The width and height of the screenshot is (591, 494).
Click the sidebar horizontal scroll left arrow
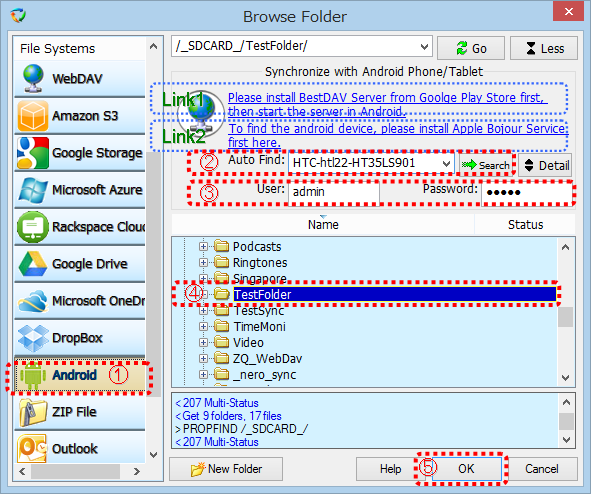[x=22, y=471]
